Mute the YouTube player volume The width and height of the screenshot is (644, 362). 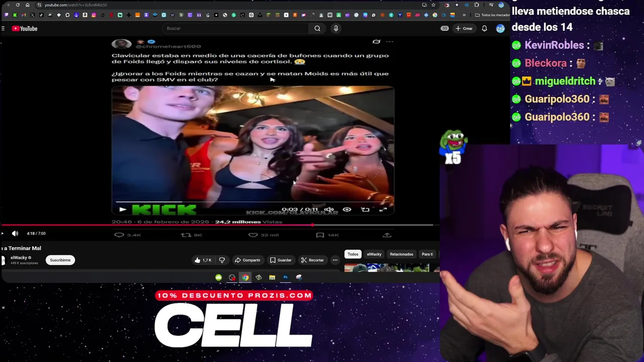15,233
